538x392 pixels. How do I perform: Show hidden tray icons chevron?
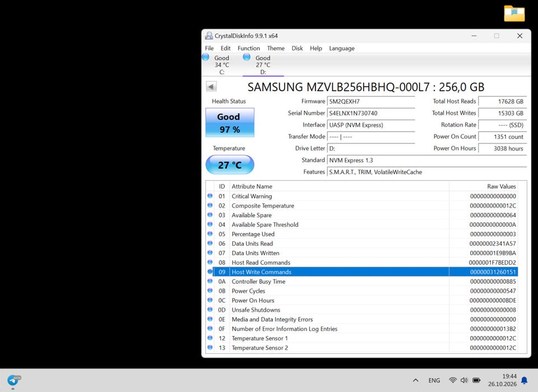tap(415, 380)
